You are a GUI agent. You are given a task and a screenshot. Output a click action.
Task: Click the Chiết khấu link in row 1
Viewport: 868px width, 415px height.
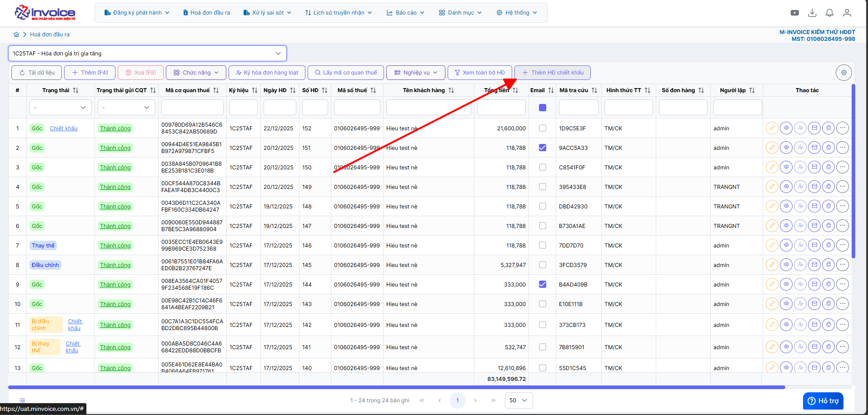click(x=64, y=128)
